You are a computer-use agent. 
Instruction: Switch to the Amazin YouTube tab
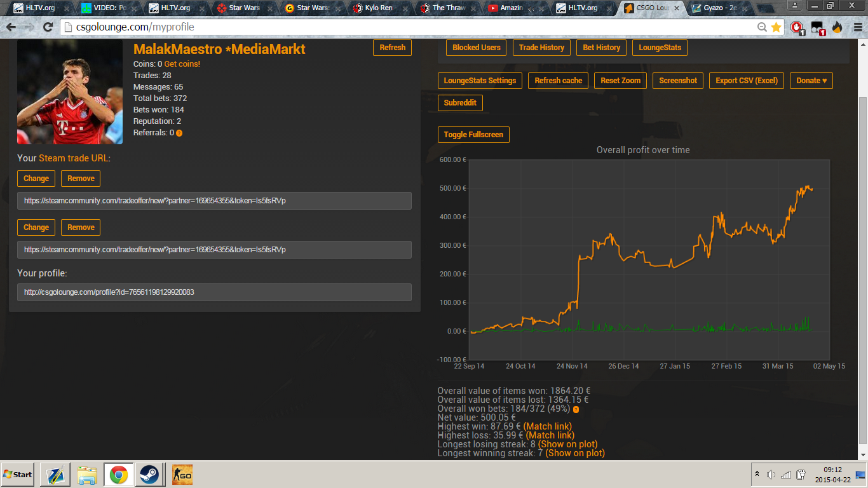coord(516,8)
